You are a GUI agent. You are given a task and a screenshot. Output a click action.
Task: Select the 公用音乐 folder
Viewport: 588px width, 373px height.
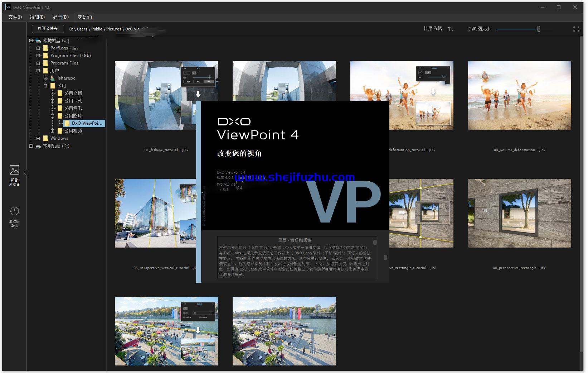point(73,108)
